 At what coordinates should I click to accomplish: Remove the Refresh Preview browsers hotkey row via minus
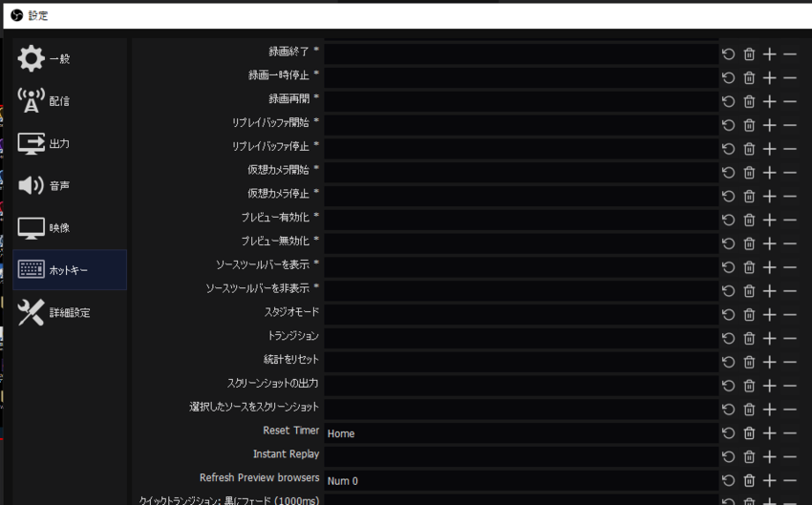point(790,481)
